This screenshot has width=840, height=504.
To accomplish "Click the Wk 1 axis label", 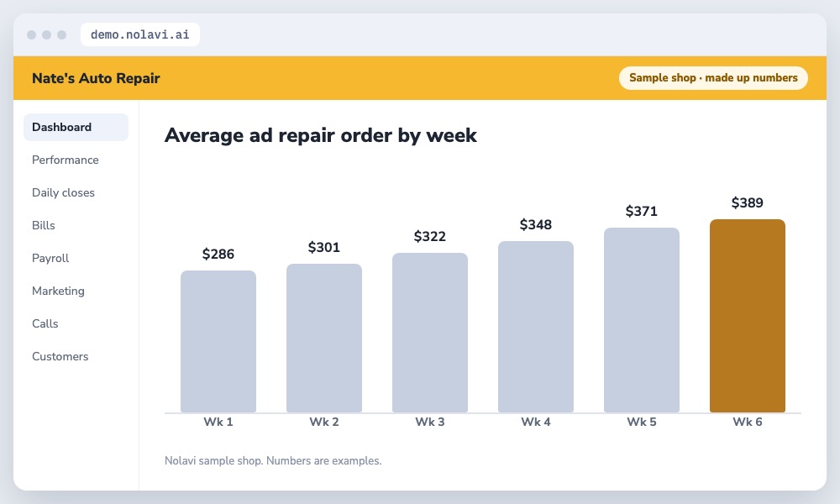I will [x=218, y=422].
